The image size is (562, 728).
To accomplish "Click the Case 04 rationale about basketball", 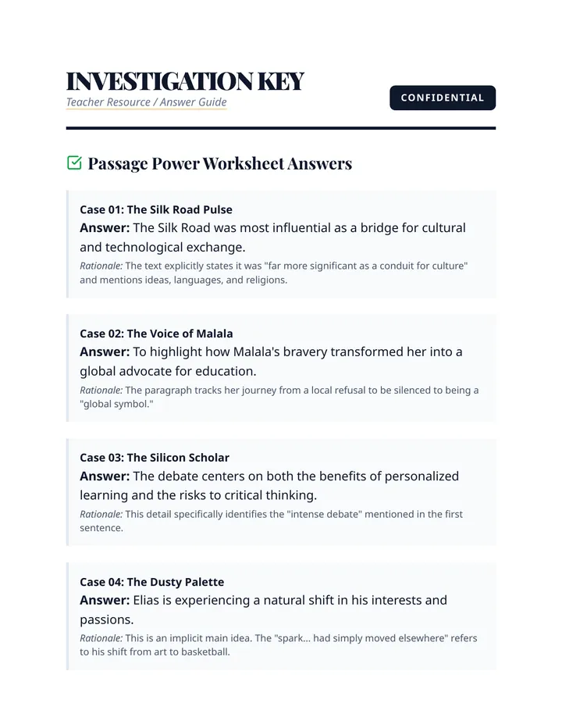I will (279, 645).
